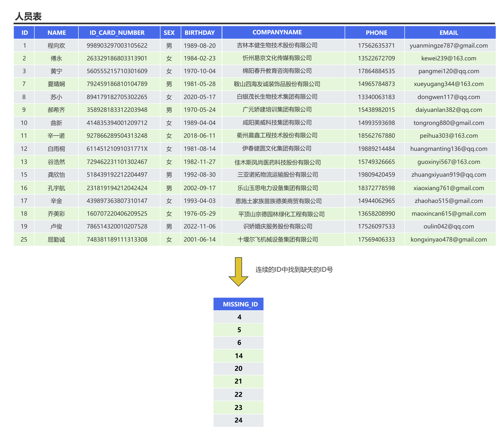Click the name 苏小 in the table

pos(56,97)
